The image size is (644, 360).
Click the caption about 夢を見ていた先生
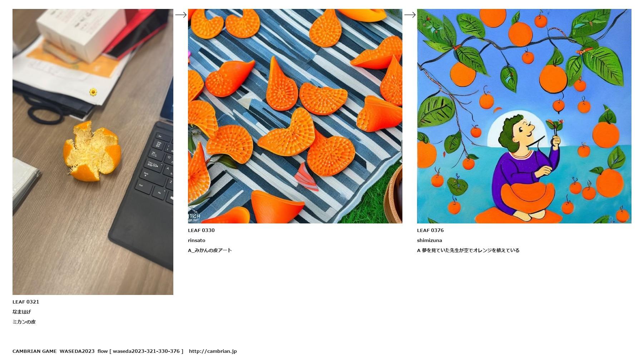pos(468,250)
